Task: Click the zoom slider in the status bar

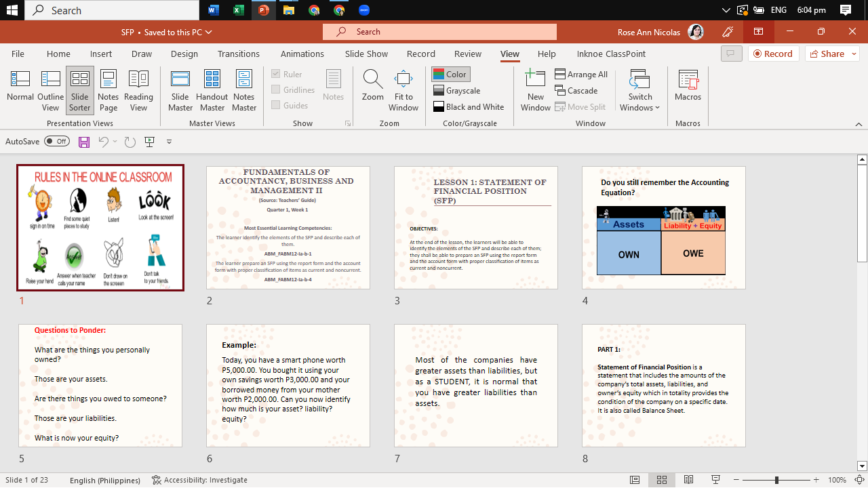Action: pos(776,480)
